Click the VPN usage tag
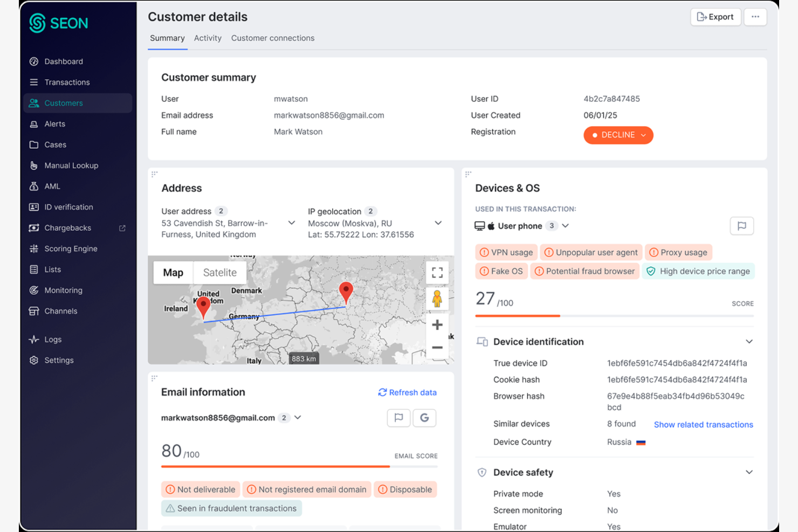Viewport: 798px width, 532px height. [x=506, y=252]
